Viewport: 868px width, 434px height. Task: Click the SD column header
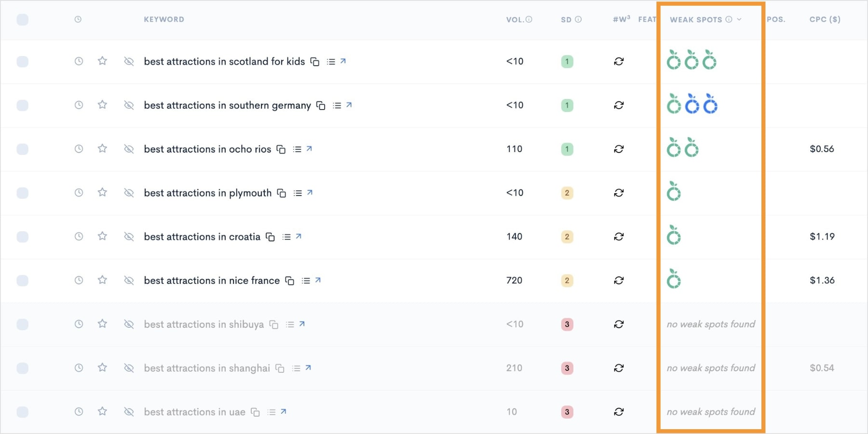click(x=566, y=19)
